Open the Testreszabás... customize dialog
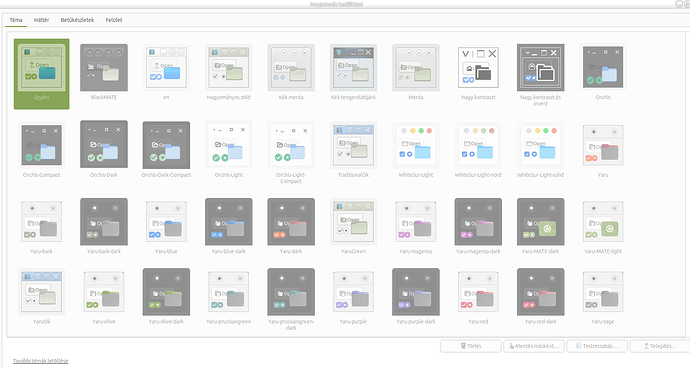 (597, 346)
